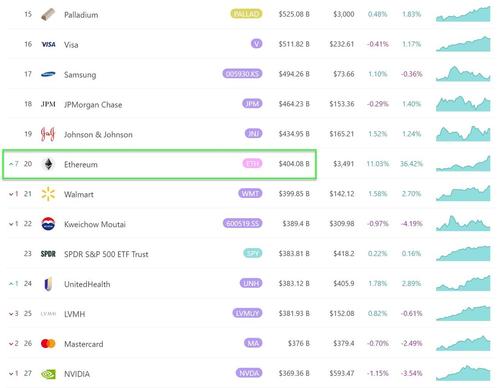This screenshot has width=500, height=388.
Task: Open the UnitedHealth company link
Action: click(x=87, y=284)
